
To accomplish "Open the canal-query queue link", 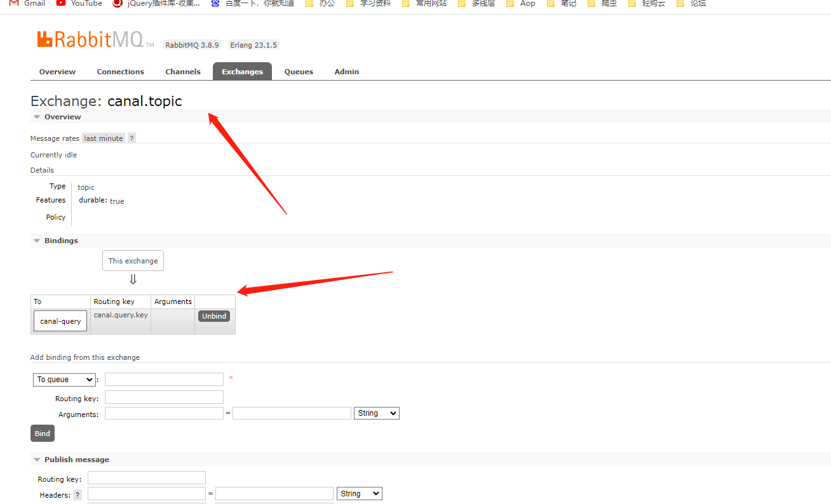I will tap(60, 321).
